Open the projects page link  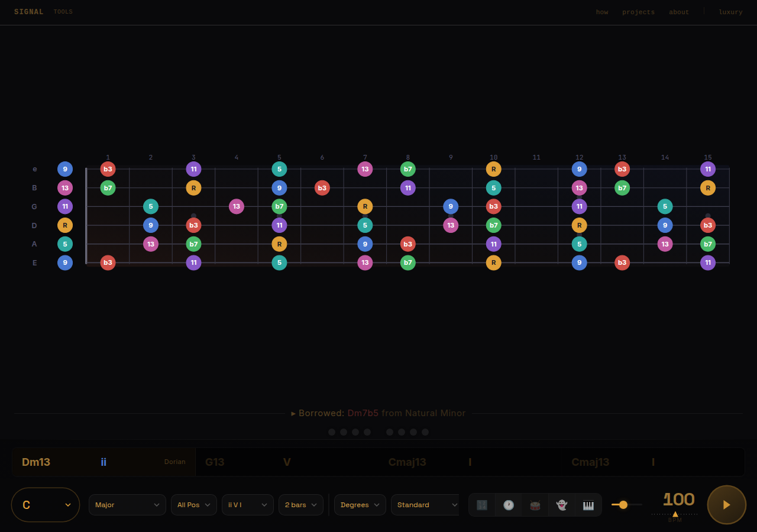click(x=639, y=12)
